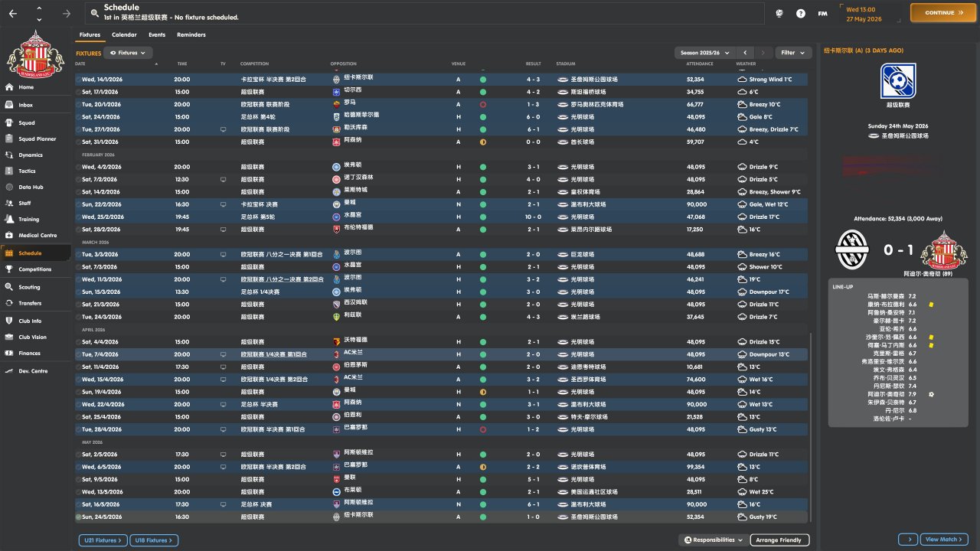Expand the Responsibilities dropdown
980x551 pixels.
coord(712,540)
